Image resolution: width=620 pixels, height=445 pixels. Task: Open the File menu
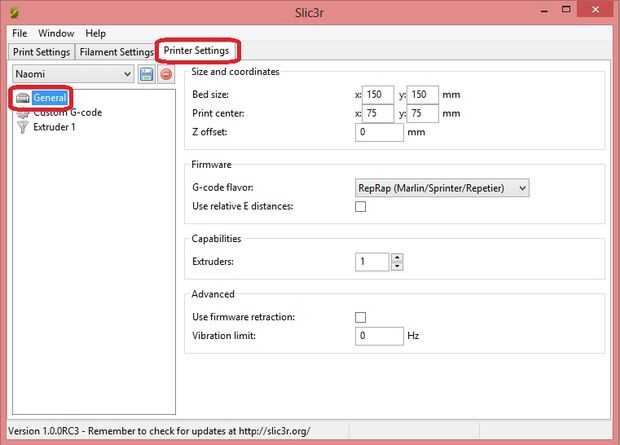19,33
